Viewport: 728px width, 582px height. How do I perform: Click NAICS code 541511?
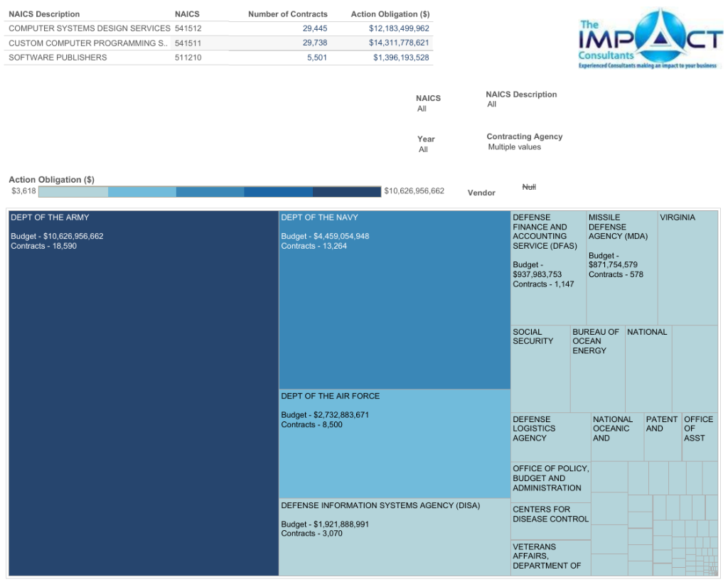pyautogui.click(x=188, y=43)
